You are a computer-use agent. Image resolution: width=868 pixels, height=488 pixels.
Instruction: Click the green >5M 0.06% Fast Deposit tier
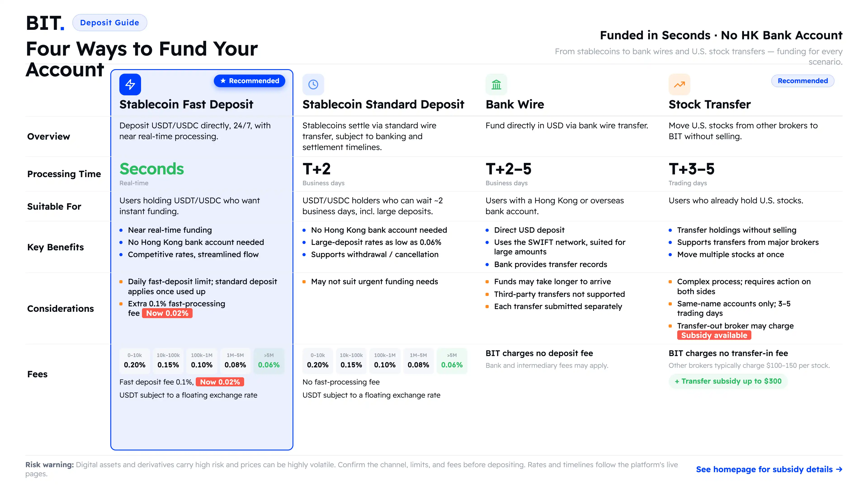tap(269, 361)
